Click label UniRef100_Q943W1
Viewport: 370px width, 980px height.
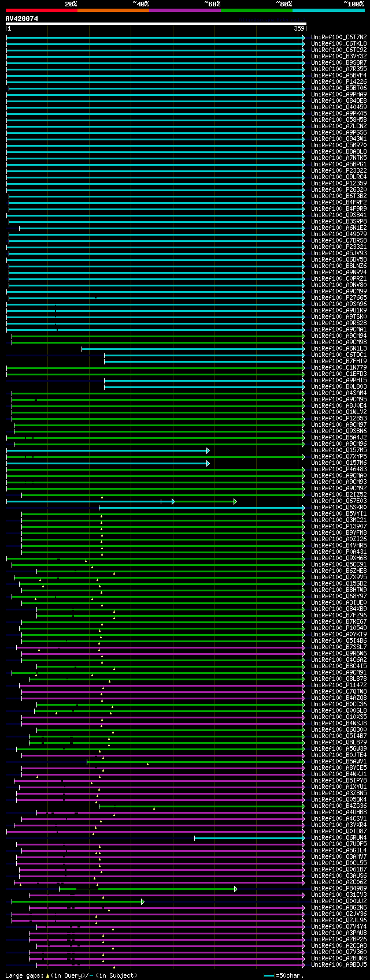(x=339, y=139)
